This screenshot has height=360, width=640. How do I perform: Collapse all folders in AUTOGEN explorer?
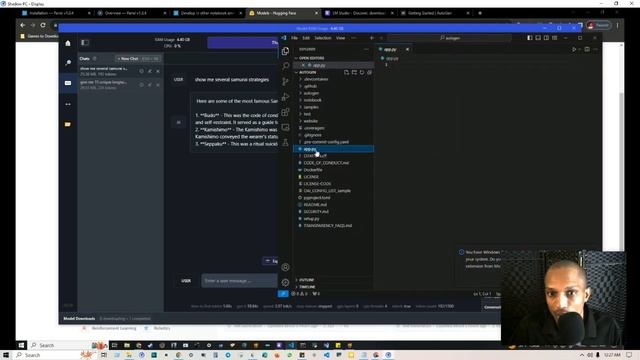pos(369,72)
